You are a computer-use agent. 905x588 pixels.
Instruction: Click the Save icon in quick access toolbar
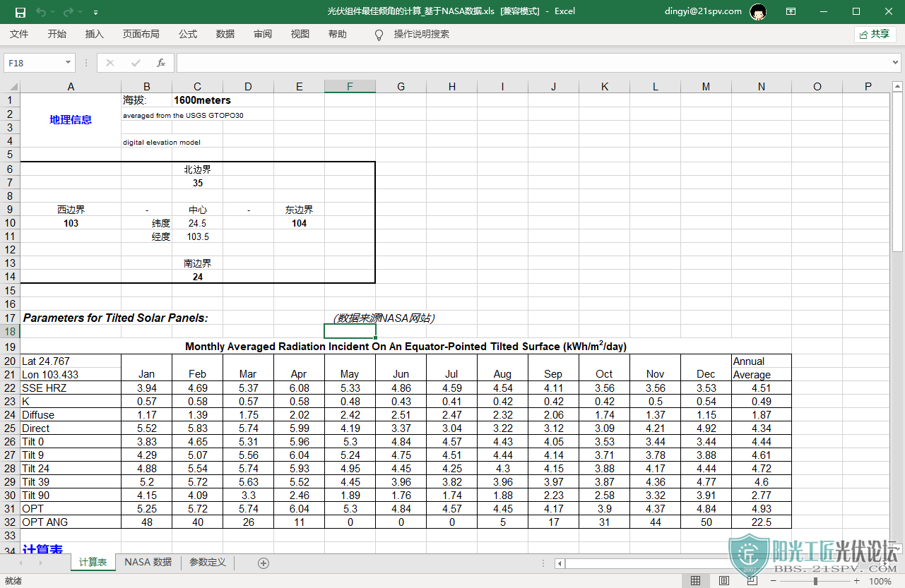pos(20,11)
